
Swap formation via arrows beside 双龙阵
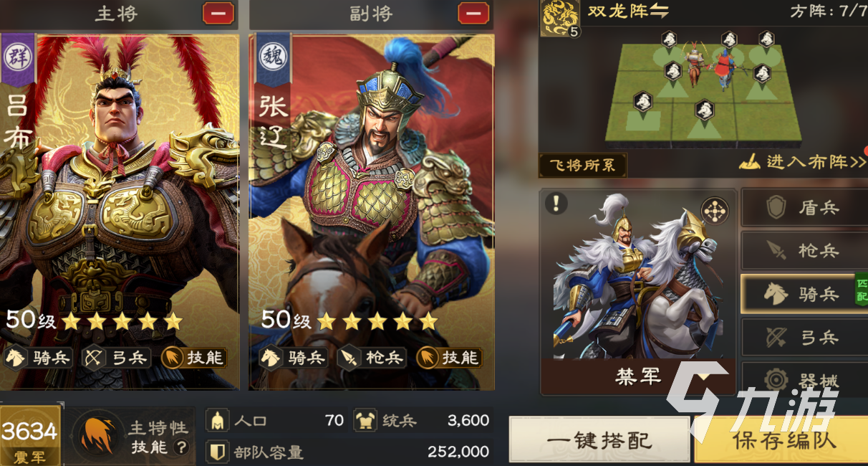pos(659,11)
